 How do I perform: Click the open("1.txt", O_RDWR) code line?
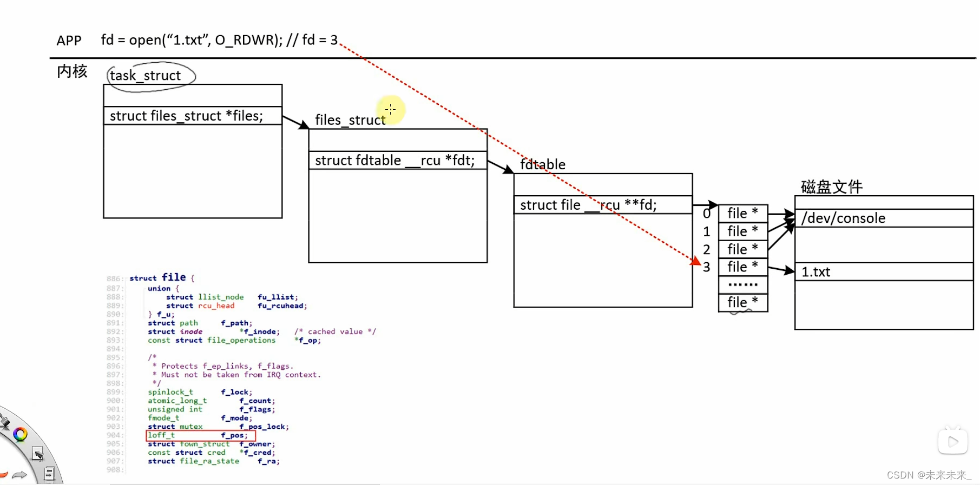[219, 40]
